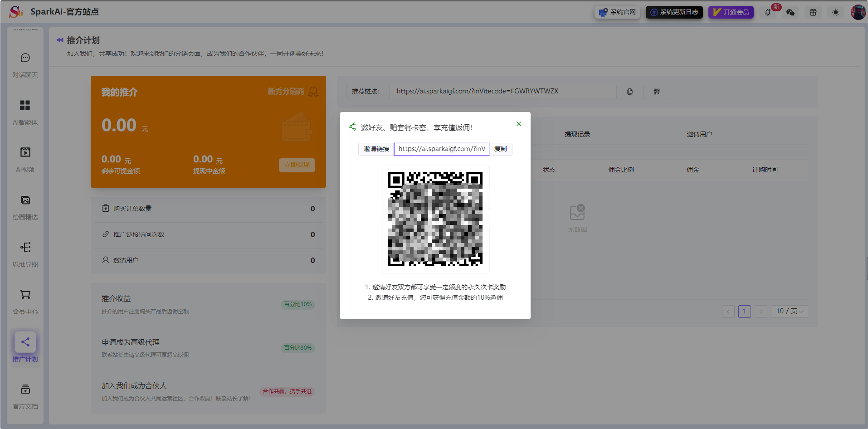Image resolution: width=868 pixels, height=429 pixels.
Task: Toggle the light/dark theme sun icon
Action: (x=836, y=12)
